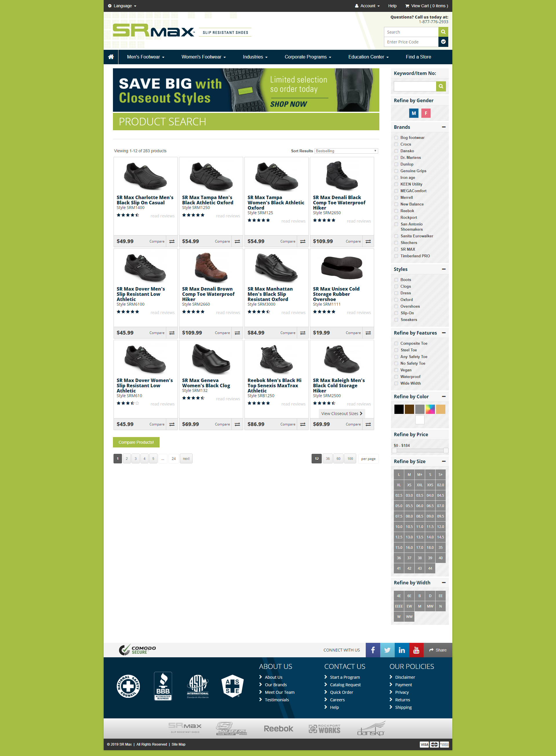This screenshot has width=556, height=756.
Task: Select size 10.5 filter box
Action: [409, 527]
